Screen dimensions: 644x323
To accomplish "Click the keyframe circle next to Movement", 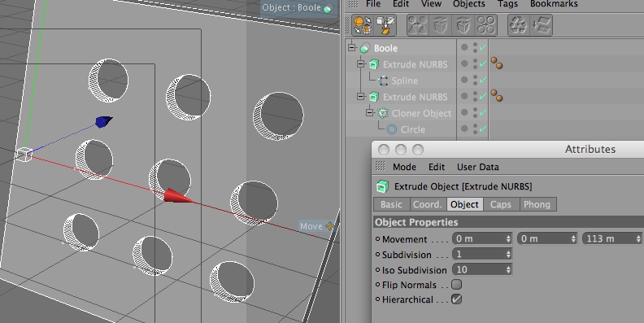I will point(378,238).
